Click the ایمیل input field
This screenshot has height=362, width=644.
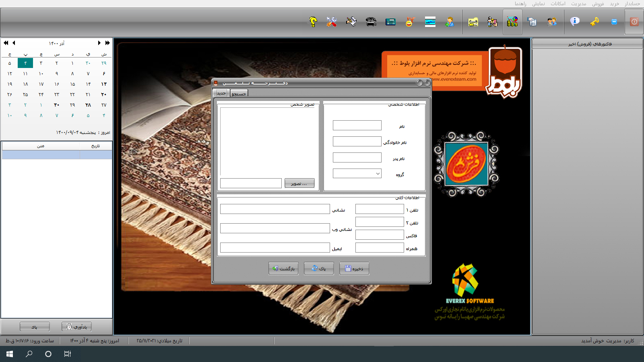[x=275, y=248]
